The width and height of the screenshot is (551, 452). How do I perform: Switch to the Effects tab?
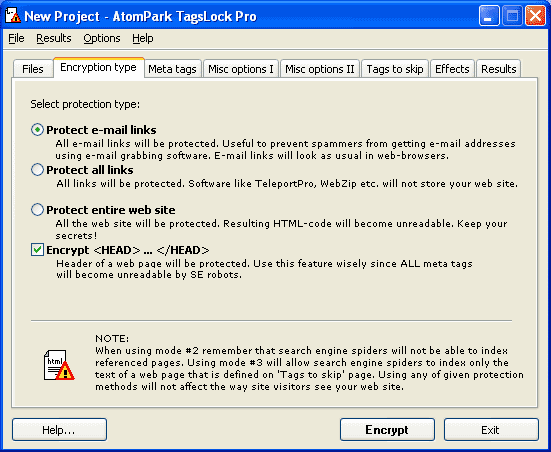(x=452, y=69)
